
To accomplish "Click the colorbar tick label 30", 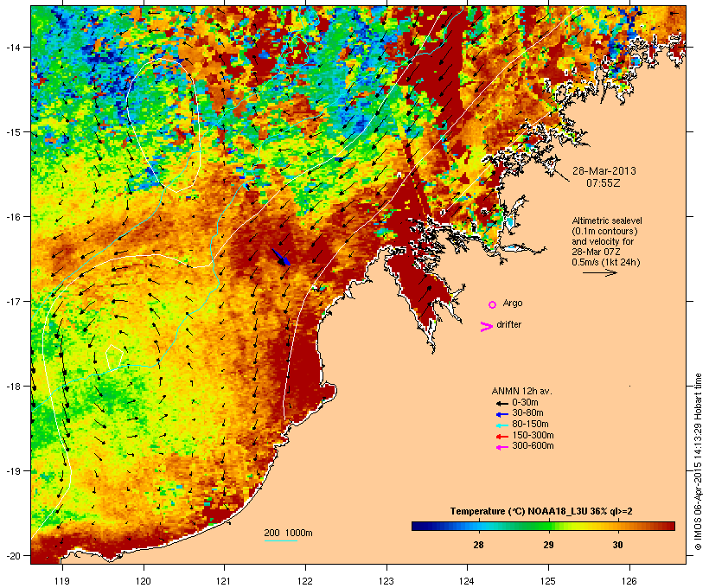I will (x=617, y=545).
